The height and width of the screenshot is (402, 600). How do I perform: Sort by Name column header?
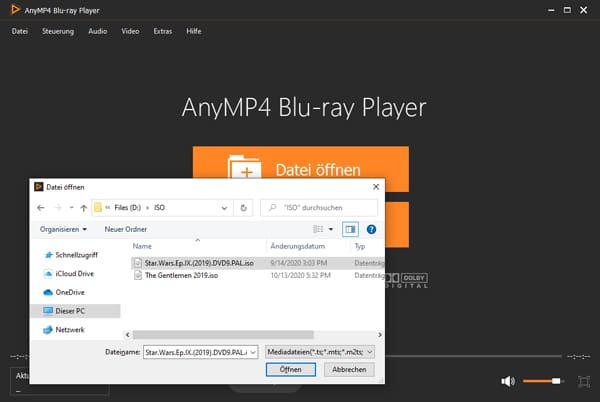[142, 246]
